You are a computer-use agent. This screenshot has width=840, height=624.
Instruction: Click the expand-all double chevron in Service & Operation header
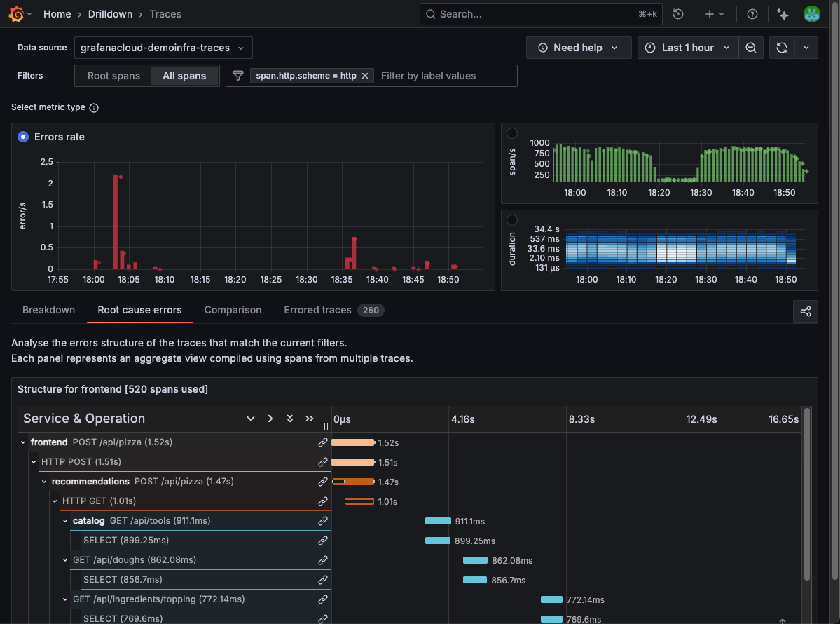289,418
